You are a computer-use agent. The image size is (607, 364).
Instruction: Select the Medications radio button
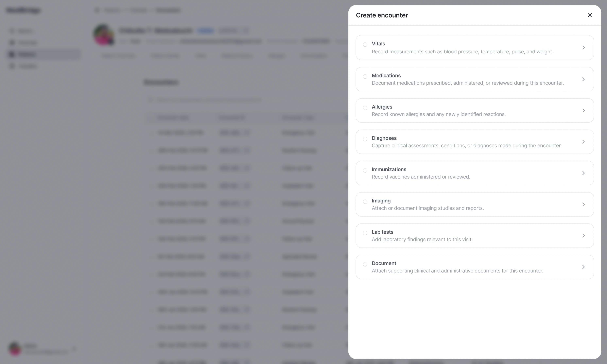[x=365, y=76]
